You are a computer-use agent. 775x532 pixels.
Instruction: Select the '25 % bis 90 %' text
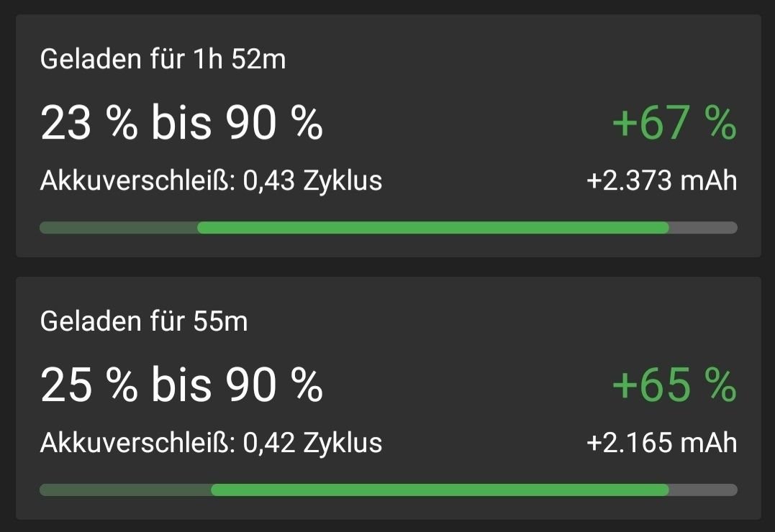pyautogui.click(x=181, y=385)
